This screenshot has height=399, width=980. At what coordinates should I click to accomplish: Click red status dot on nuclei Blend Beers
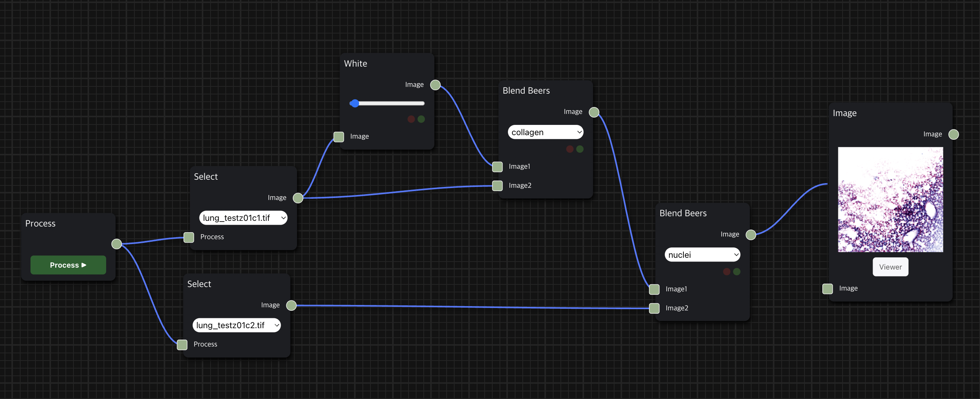[x=727, y=271]
